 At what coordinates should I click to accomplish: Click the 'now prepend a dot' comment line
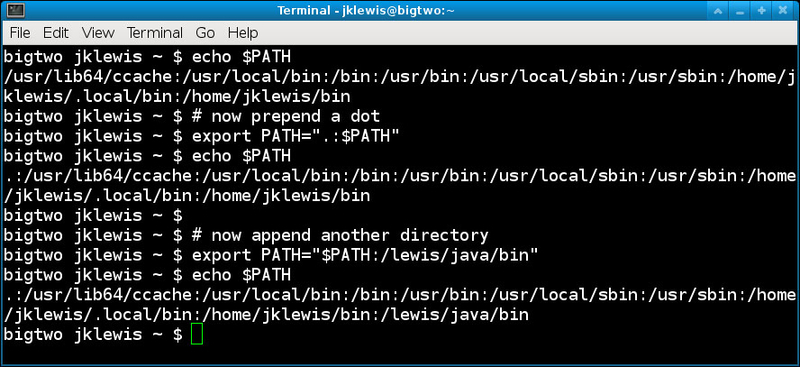pos(286,116)
